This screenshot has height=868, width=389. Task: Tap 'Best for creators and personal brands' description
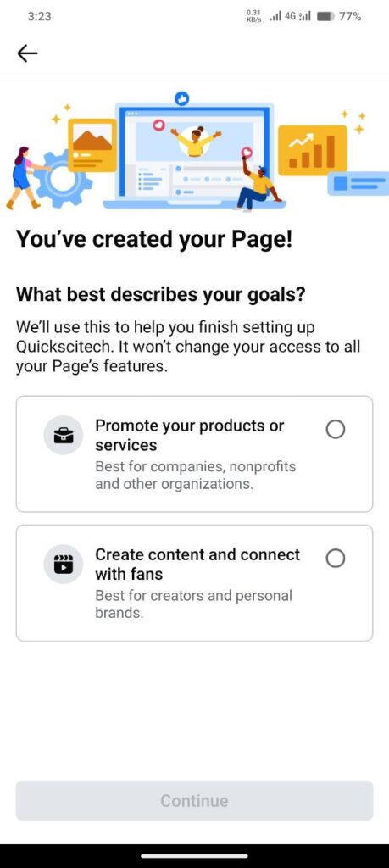[x=193, y=604]
